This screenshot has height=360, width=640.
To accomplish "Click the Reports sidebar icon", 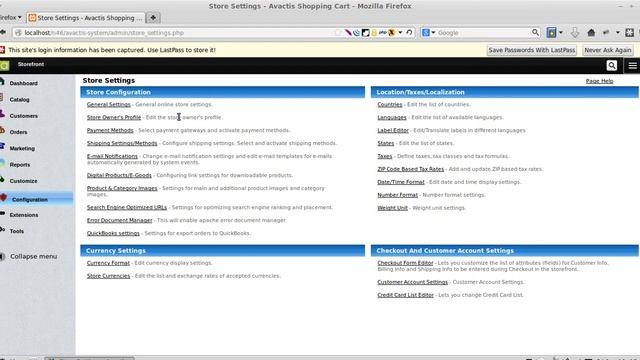I will (2, 164).
